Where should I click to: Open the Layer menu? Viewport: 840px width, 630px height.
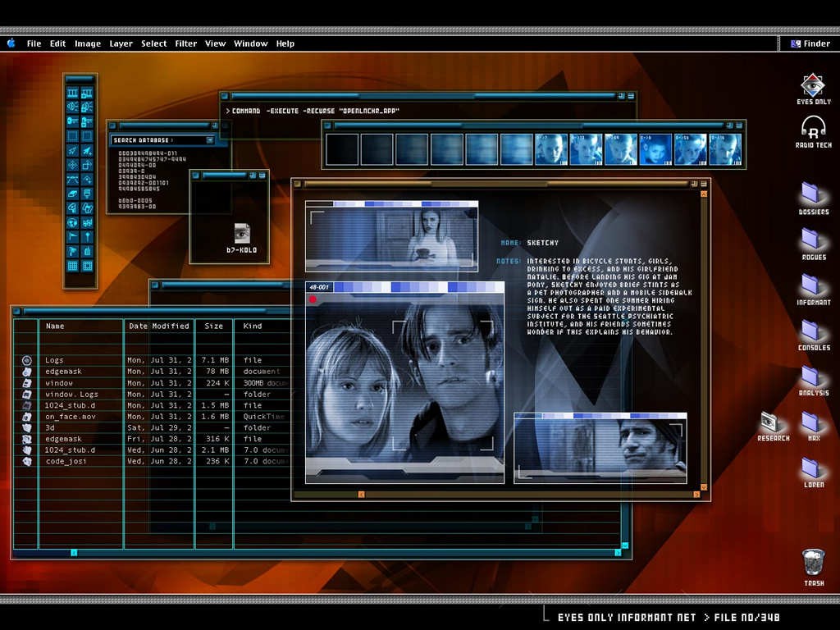tap(121, 43)
